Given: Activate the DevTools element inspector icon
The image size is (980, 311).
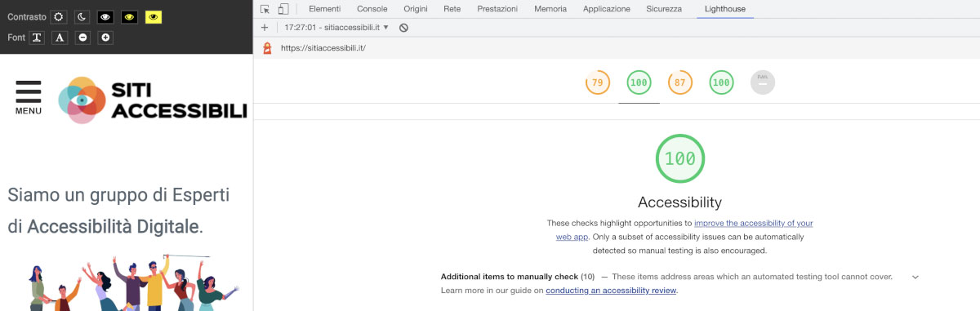Looking at the screenshot, I should (x=265, y=9).
